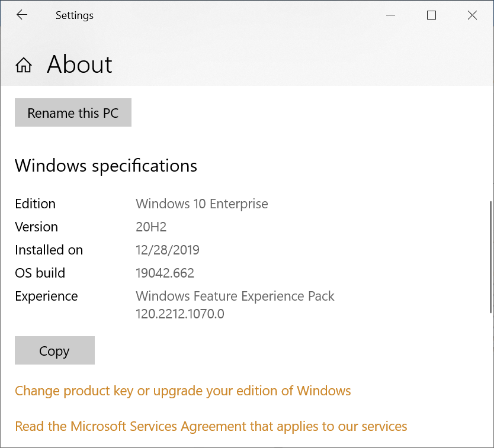Select install date 12/28/2019

[168, 250]
